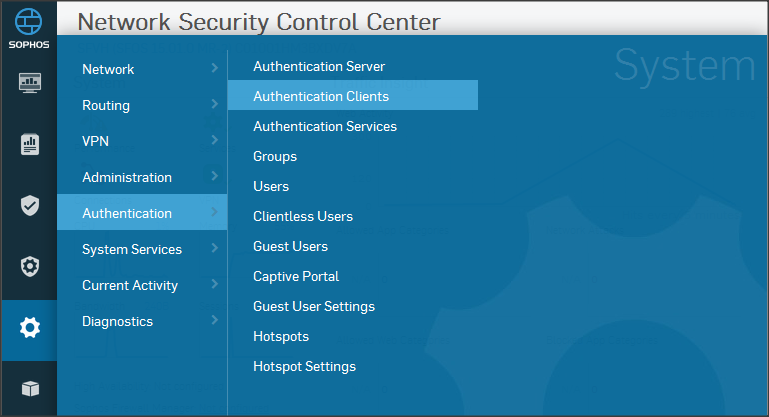Expand the Routing submenu chevron
Screen dimensions: 769x417
[214, 104]
